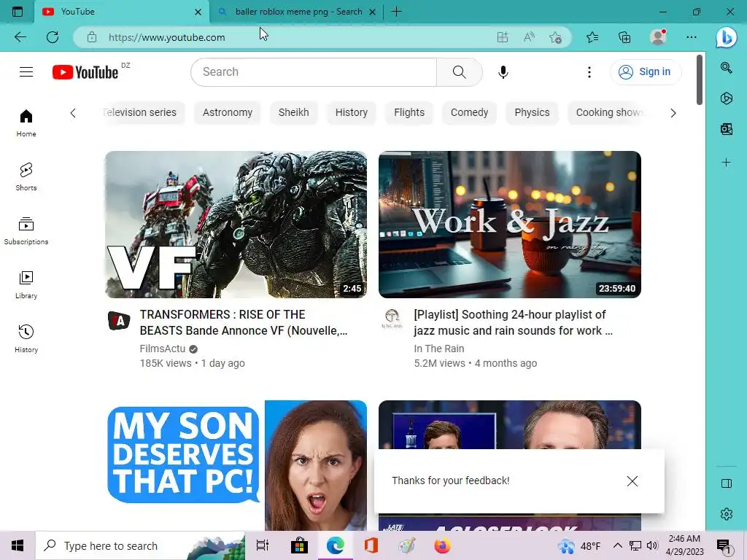The image size is (747, 560).
Task: Select the History filter chip
Action: pos(351,112)
